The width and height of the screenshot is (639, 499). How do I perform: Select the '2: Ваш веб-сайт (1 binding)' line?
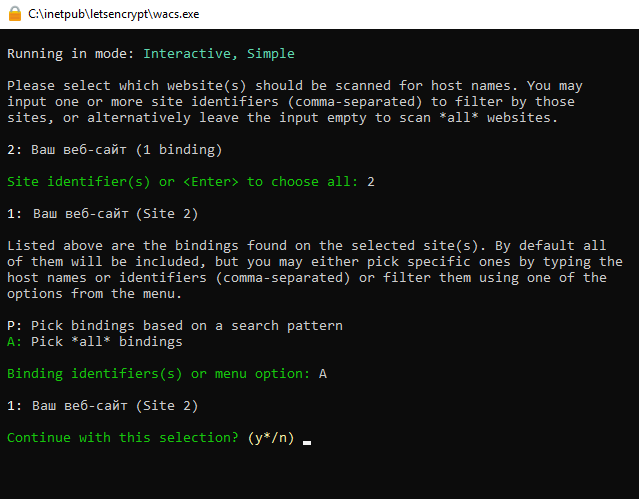115,150
